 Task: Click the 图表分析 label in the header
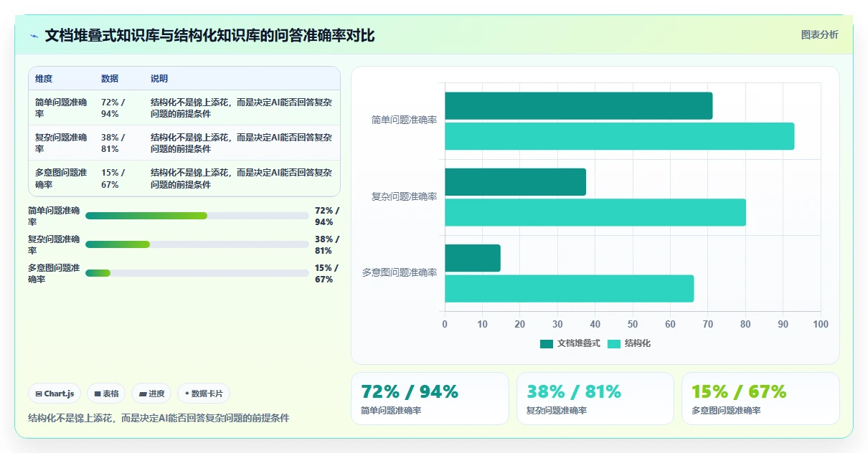819,34
